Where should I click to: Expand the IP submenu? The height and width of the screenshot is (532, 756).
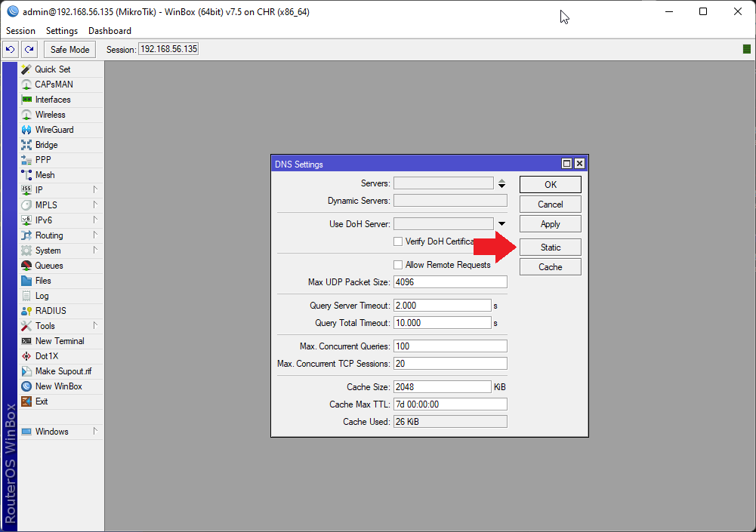coord(38,189)
